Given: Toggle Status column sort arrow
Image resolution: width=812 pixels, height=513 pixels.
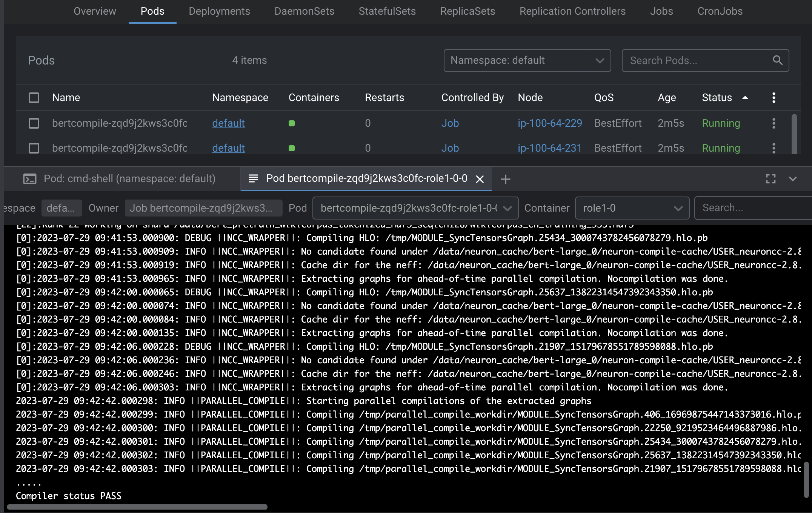Looking at the screenshot, I should pos(745,98).
